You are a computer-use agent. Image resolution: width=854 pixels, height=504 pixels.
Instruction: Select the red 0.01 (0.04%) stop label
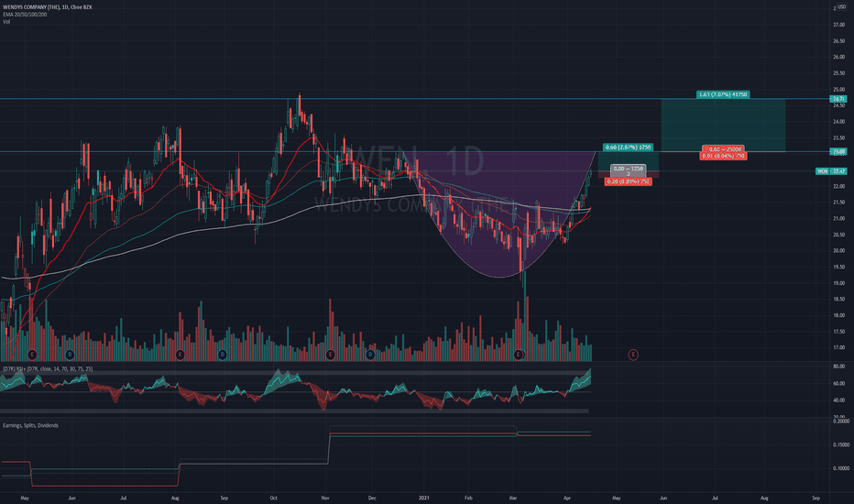(723, 156)
